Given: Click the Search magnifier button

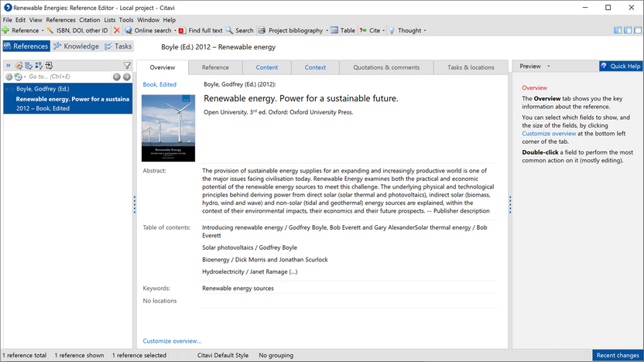Looking at the screenshot, I should [239, 30].
